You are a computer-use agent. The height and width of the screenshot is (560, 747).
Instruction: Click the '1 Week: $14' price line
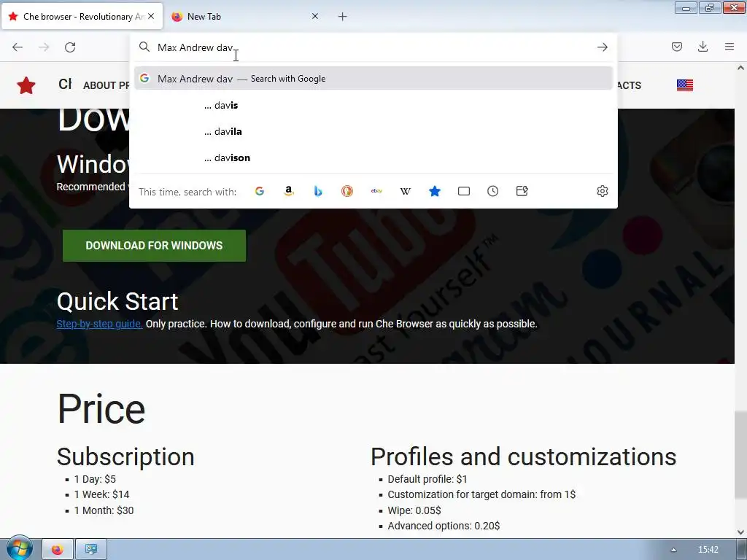(101, 495)
